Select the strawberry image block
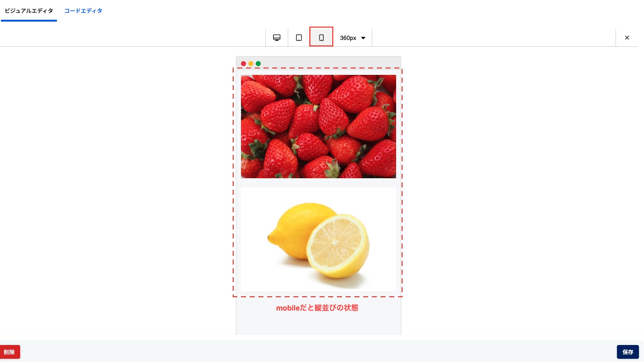Viewport: 644px width, 362px height. tap(319, 126)
